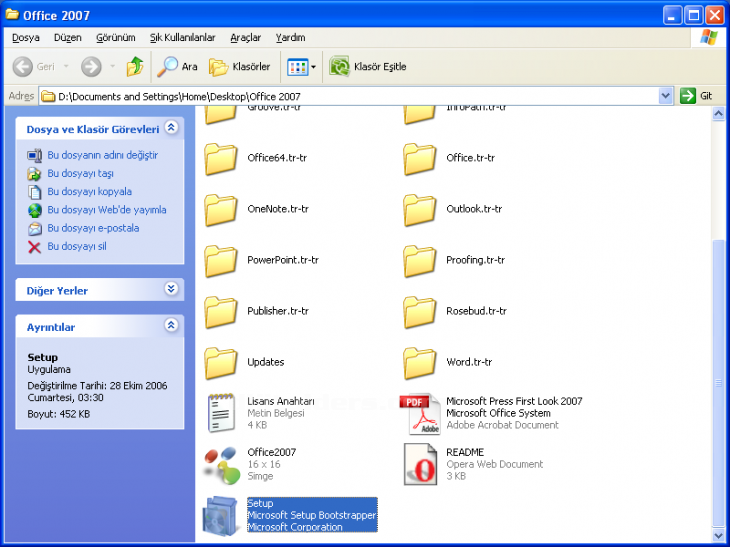Select the Rosebud.tr-tr folder icon

(x=419, y=311)
